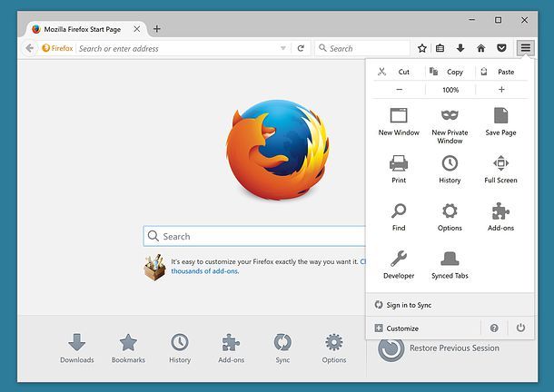The height and width of the screenshot is (392, 554).
Task: Open New Window from menu panel
Action: (x=399, y=122)
